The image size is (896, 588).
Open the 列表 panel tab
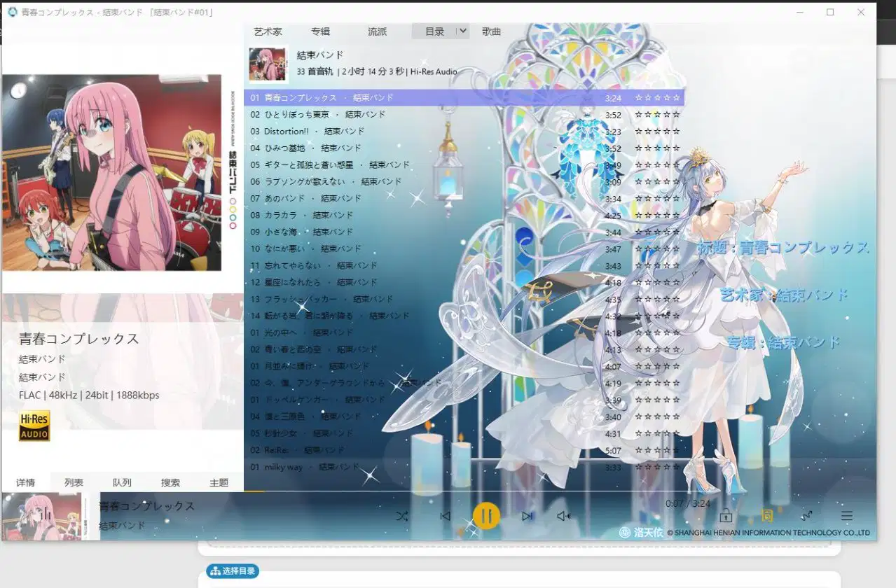pos(74,482)
